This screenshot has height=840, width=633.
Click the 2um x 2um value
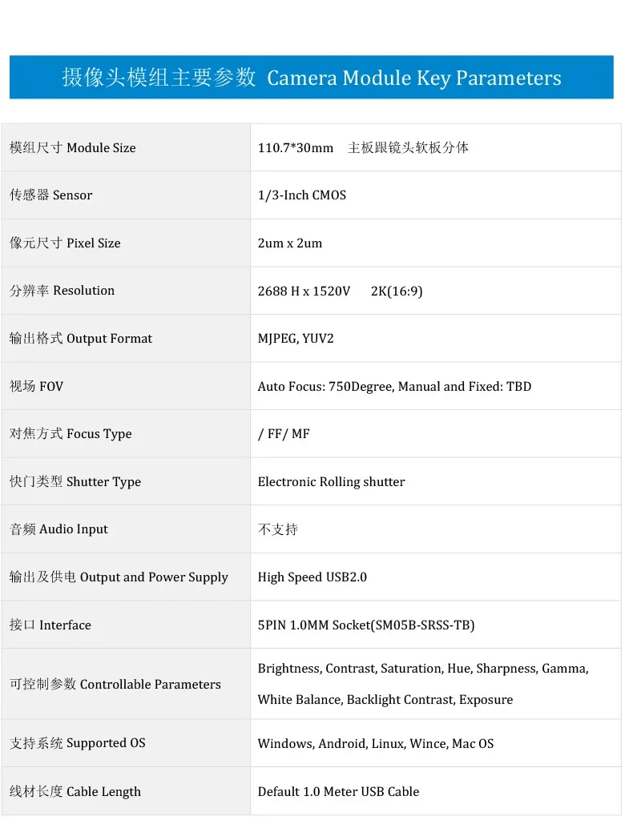click(x=290, y=243)
